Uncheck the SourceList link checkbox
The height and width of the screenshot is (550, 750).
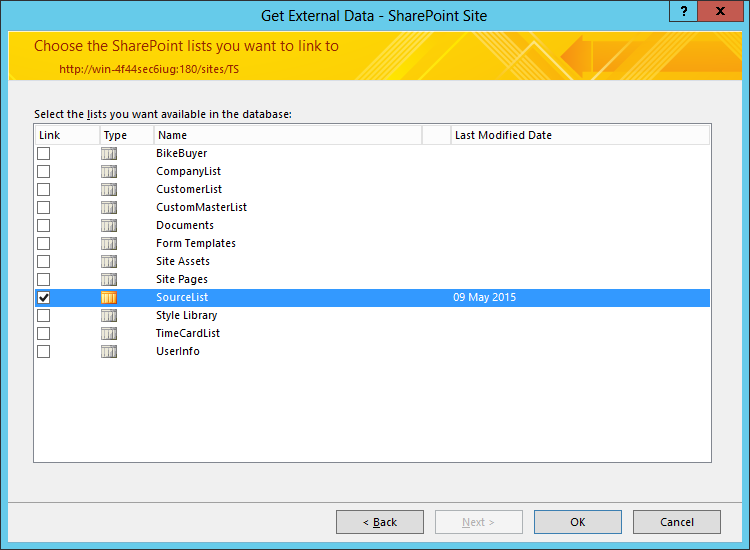[44, 297]
